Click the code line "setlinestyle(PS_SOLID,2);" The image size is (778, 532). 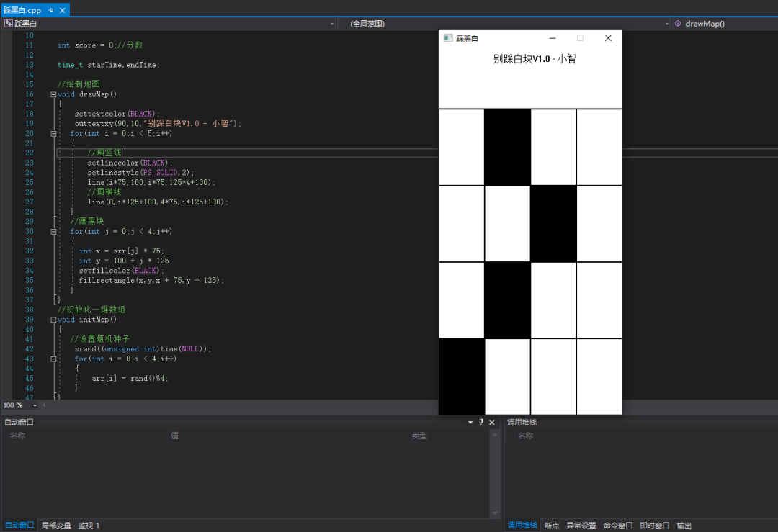click(x=141, y=173)
